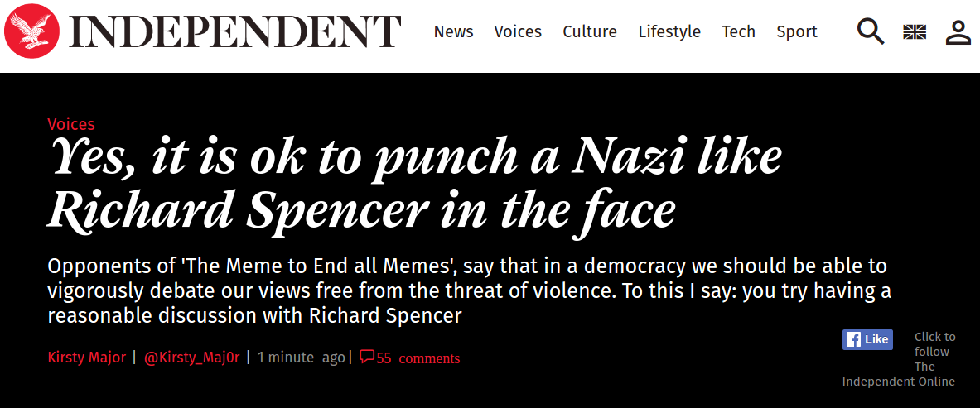Click the "1 minute ago" timestamp
Viewport: 980px width, 408px height.
click(x=301, y=358)
